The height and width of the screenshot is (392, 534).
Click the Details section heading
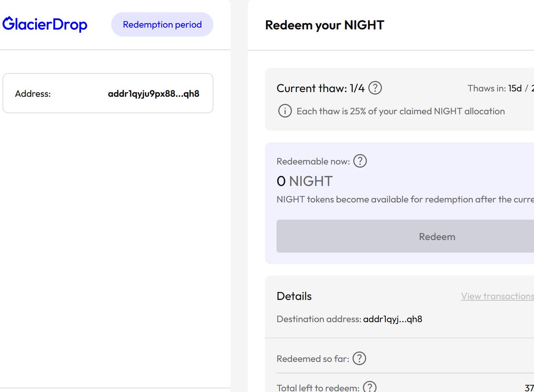pos(294,296)
